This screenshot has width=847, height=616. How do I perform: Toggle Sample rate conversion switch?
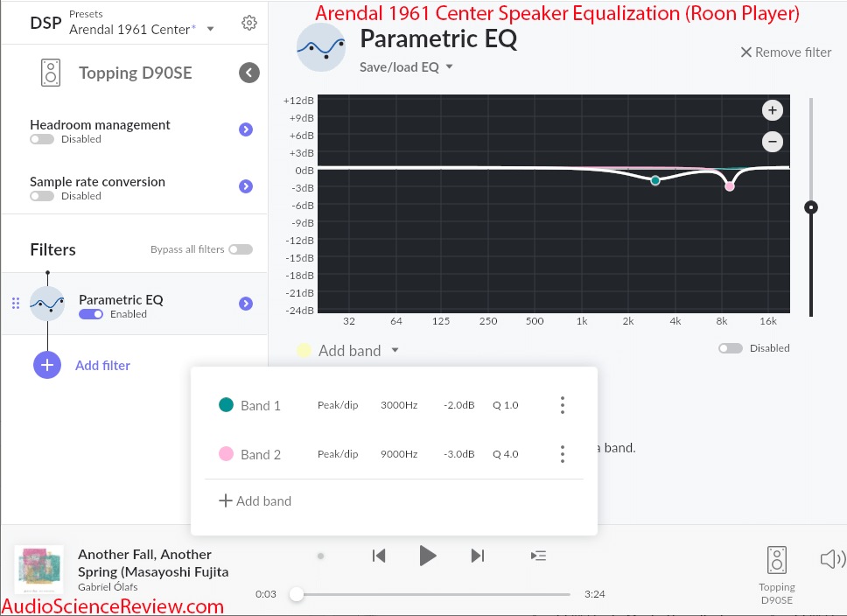tap(42, 196)
